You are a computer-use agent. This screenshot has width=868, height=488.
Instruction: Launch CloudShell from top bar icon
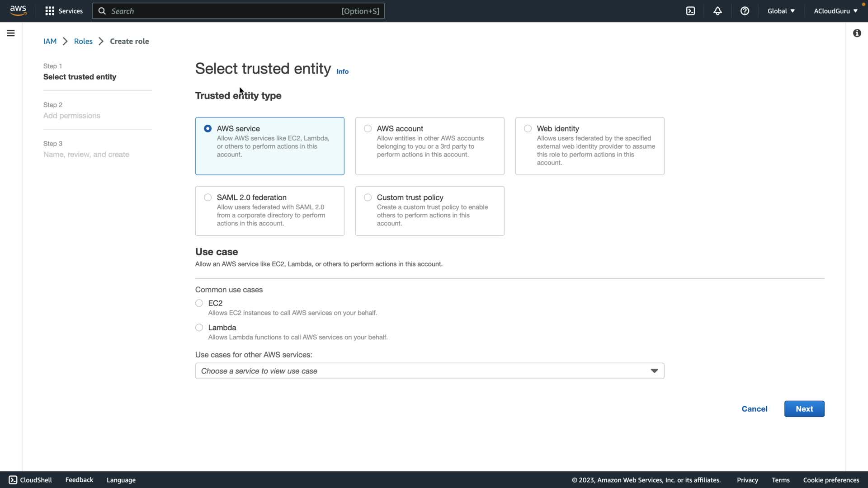[x=690, y=11]
